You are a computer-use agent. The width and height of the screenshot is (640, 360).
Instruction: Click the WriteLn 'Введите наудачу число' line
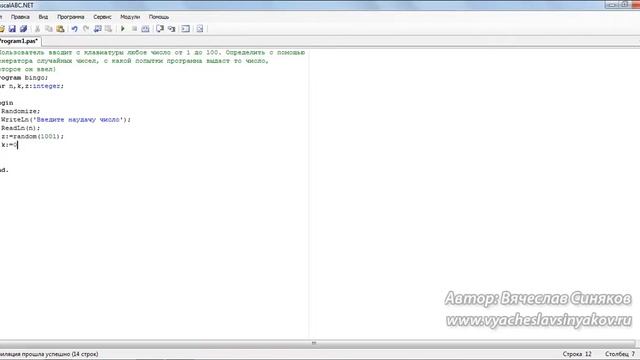click(66, 120)
